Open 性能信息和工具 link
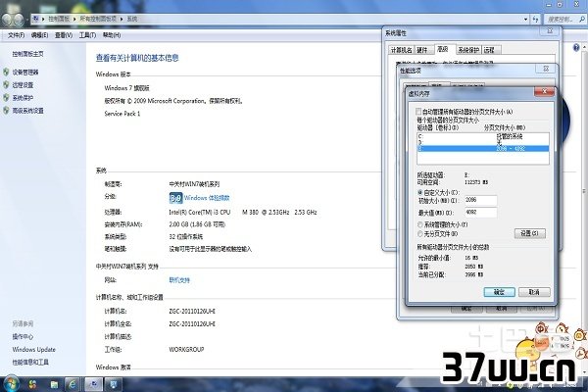The width and height of the screenshot is (588, 392). pyautogui.click(x=30, y=362)
